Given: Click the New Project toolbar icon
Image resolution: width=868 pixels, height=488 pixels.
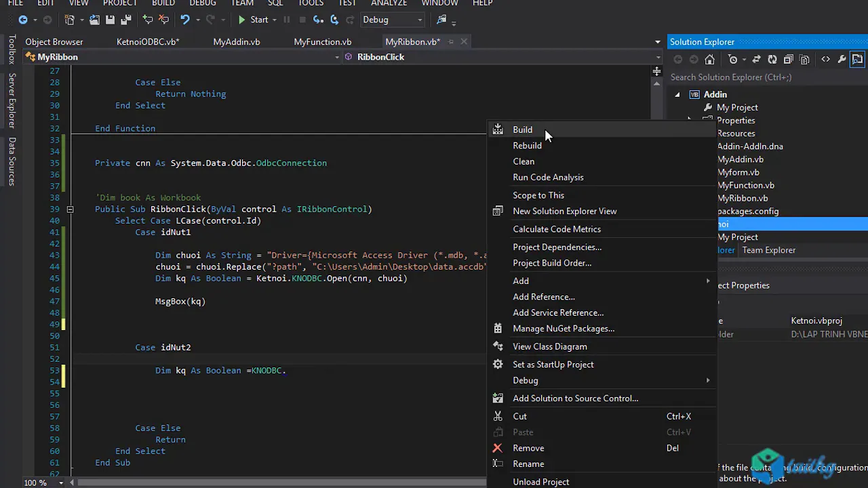Looking at the screenshot, I should tap(70, 20).
